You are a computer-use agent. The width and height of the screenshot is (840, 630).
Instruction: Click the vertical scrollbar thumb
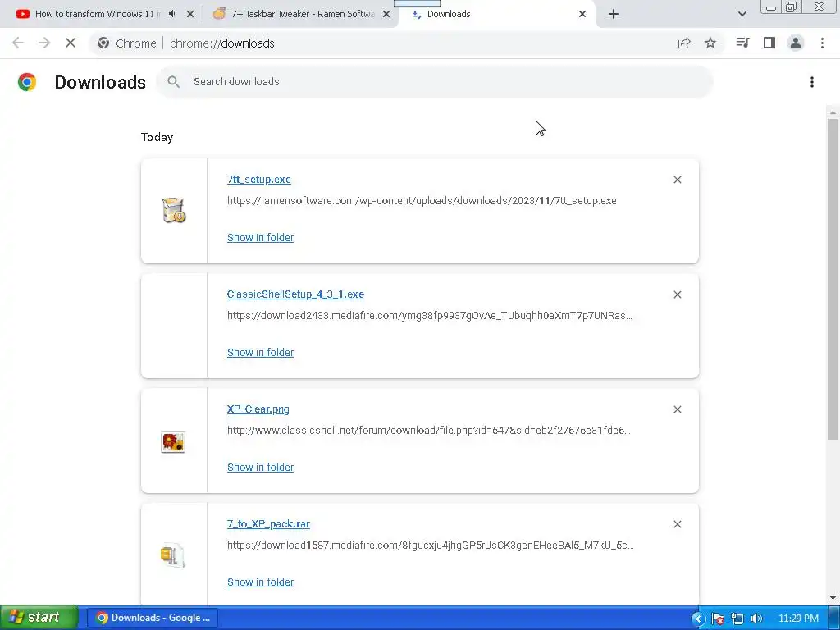point(833,279)
